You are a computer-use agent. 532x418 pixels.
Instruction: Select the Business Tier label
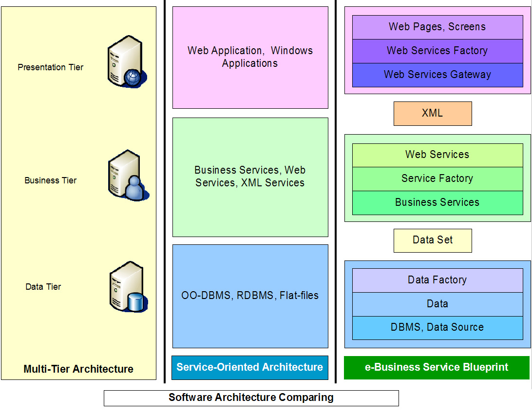pyautogui.click(x=51, y=180)
